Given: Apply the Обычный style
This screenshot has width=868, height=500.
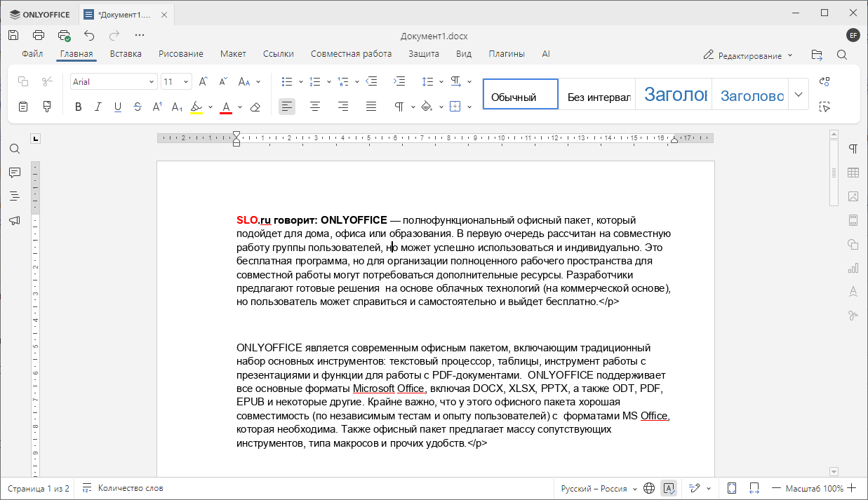Looking at the screenshot, I should pos(521,94).
